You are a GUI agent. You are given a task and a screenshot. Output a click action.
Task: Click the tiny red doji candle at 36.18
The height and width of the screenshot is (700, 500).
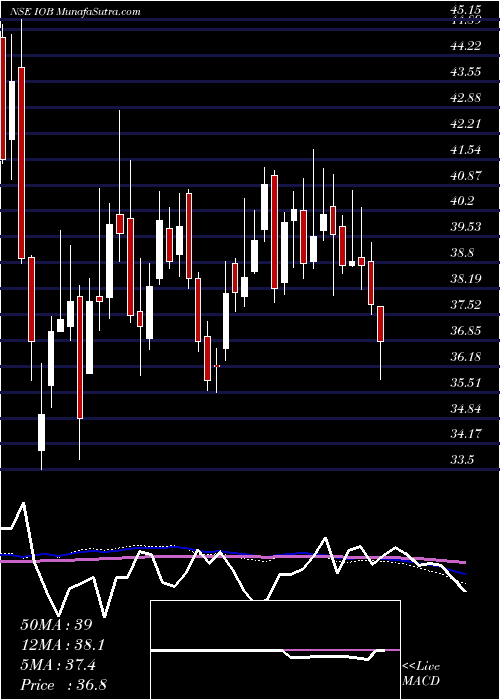[x=217, y=366]
